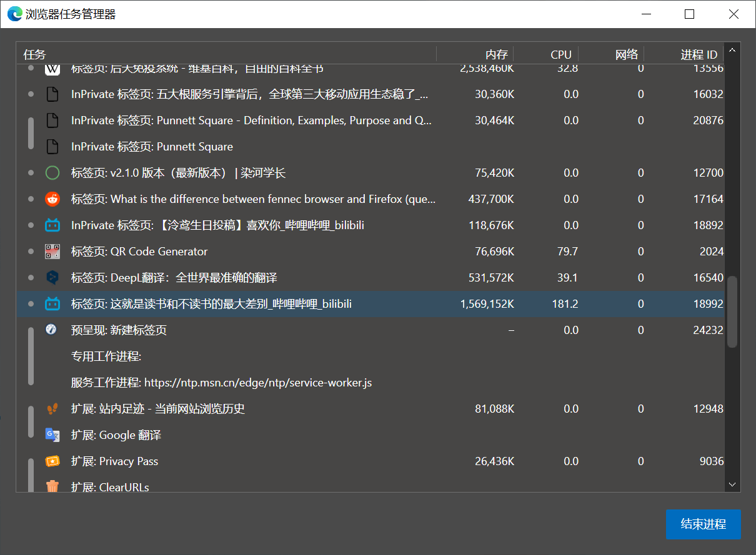Screen dimensions: 756x555
Task: Click Edge logo in title bar
Action: click(x=14, y=14)
